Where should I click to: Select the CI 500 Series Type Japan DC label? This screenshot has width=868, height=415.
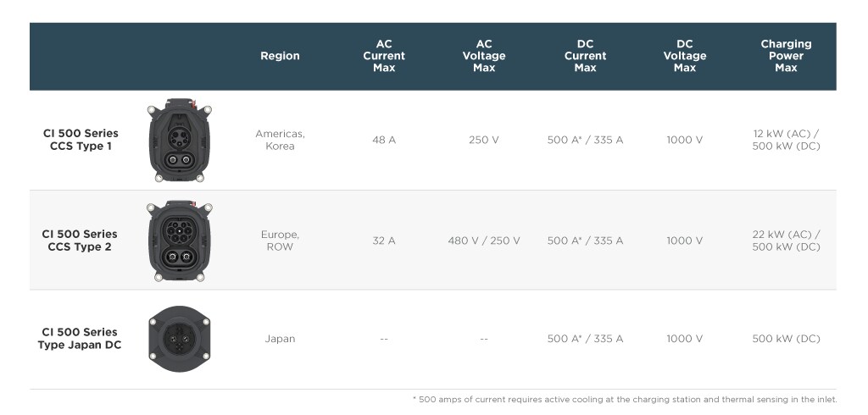80,339
